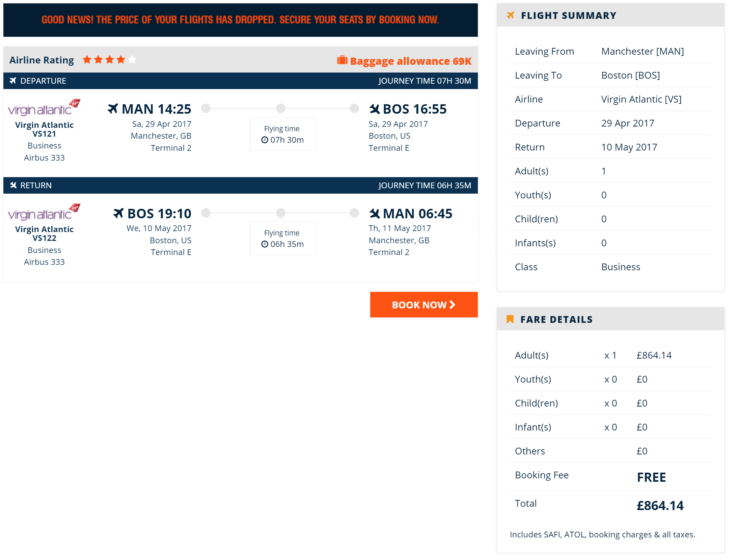
Task: Click the RETURN header plane icon
Action: [x=13, y=185]
